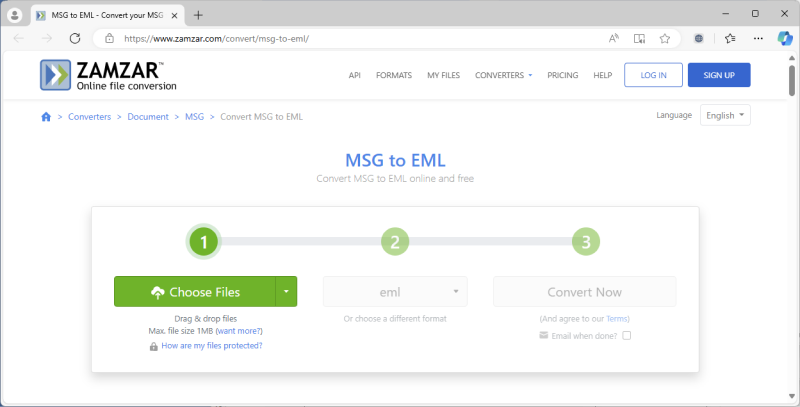
Task: Click the envelope icon near Email when done
Action: coord(543,336)
